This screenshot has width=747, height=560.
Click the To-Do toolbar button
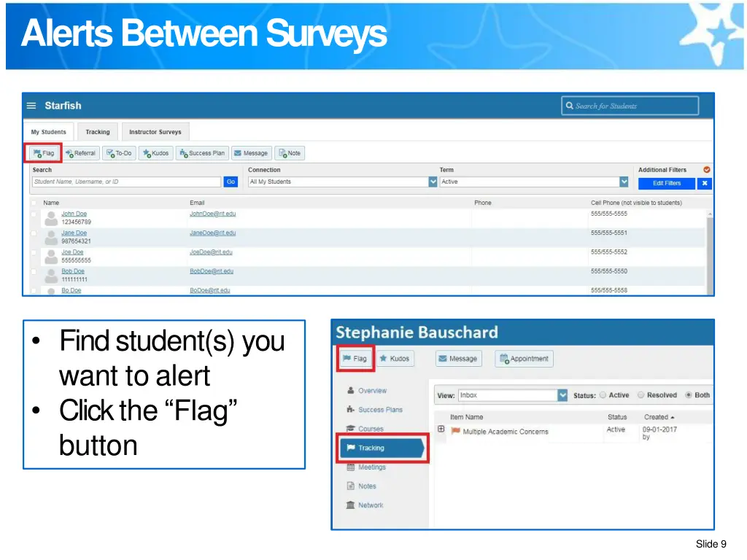[119, 153]
